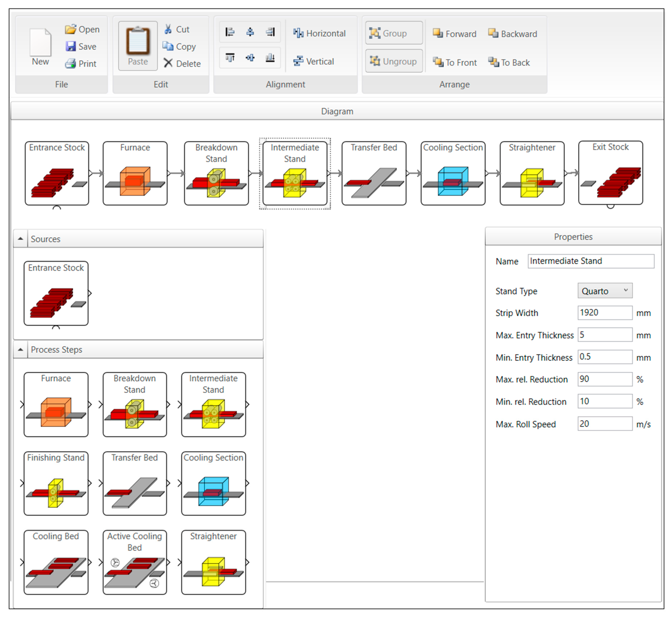
Task: Click the Group button
Action: [394, 33]
